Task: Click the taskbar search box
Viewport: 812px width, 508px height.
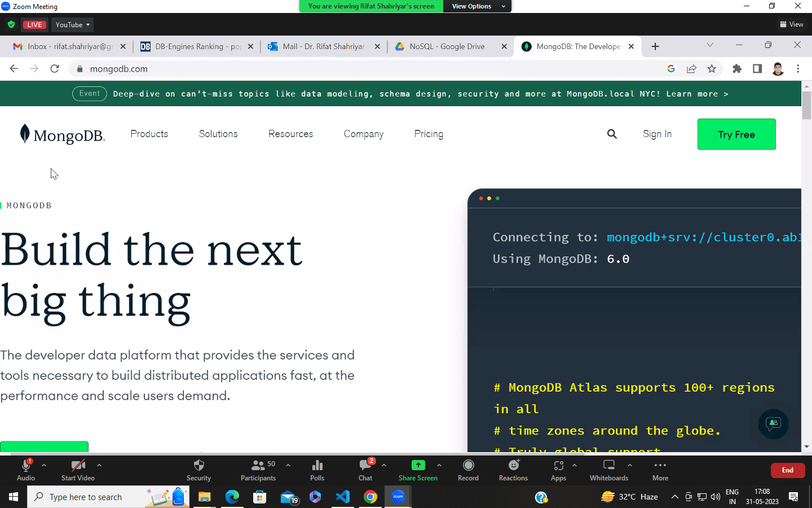Action: coord(108,497)
